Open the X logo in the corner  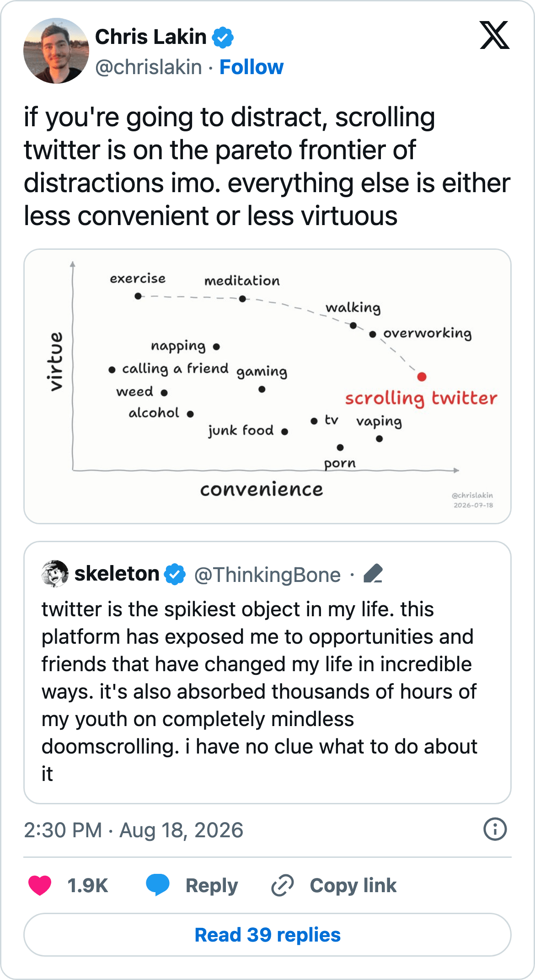click(x=494, y=35)
